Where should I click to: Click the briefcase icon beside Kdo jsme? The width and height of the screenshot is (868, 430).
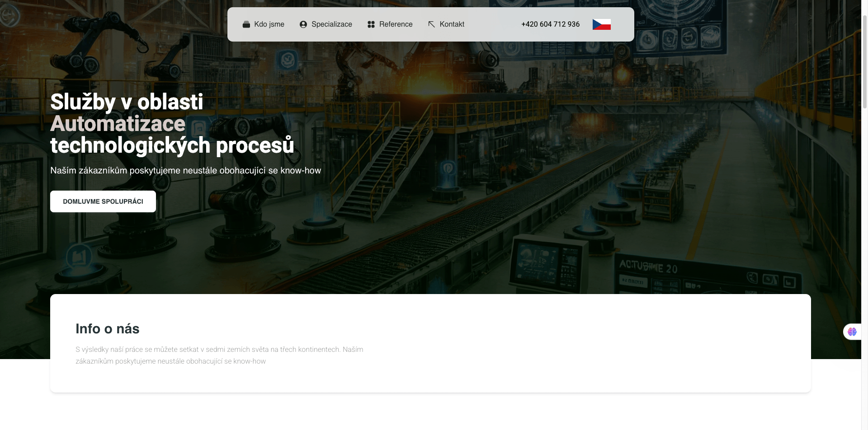click(246, 24)
